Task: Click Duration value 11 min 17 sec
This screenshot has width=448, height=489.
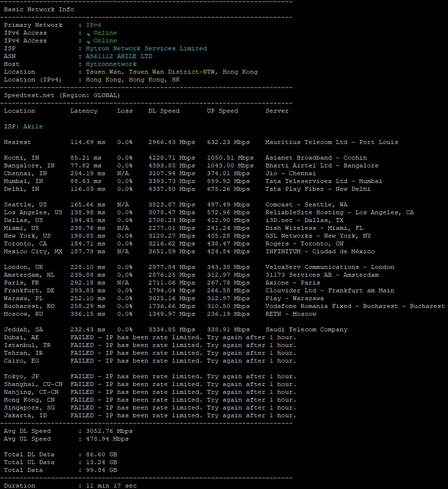Action: (x=111, y=486)
